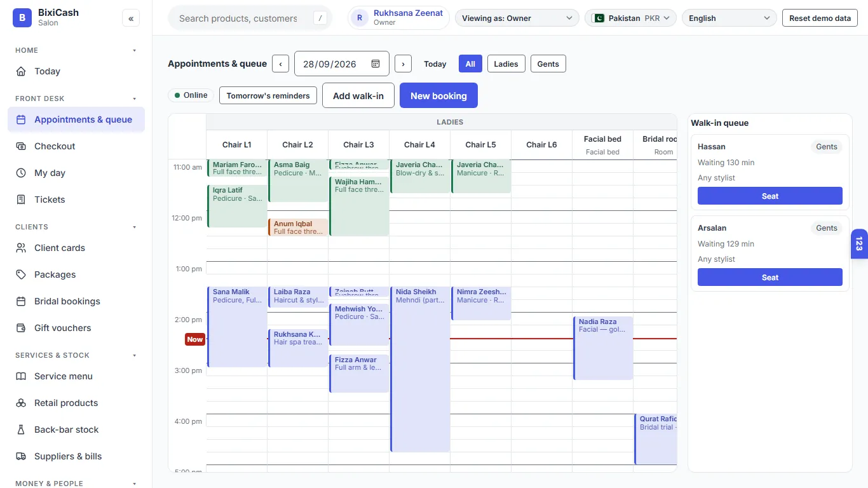
Task: Click the Bridal bookings calendar icon
Action: pyautogui.click(x=21, y=301)
